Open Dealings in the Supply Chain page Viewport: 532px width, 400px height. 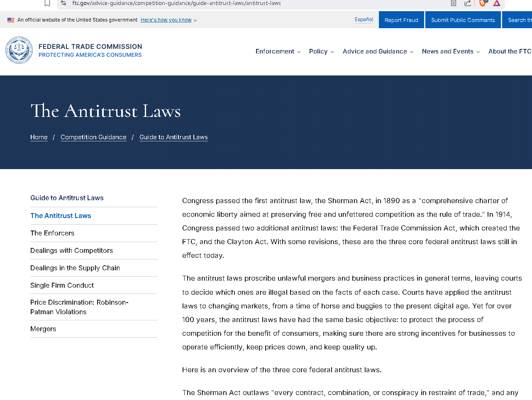[x=75, y=268]
